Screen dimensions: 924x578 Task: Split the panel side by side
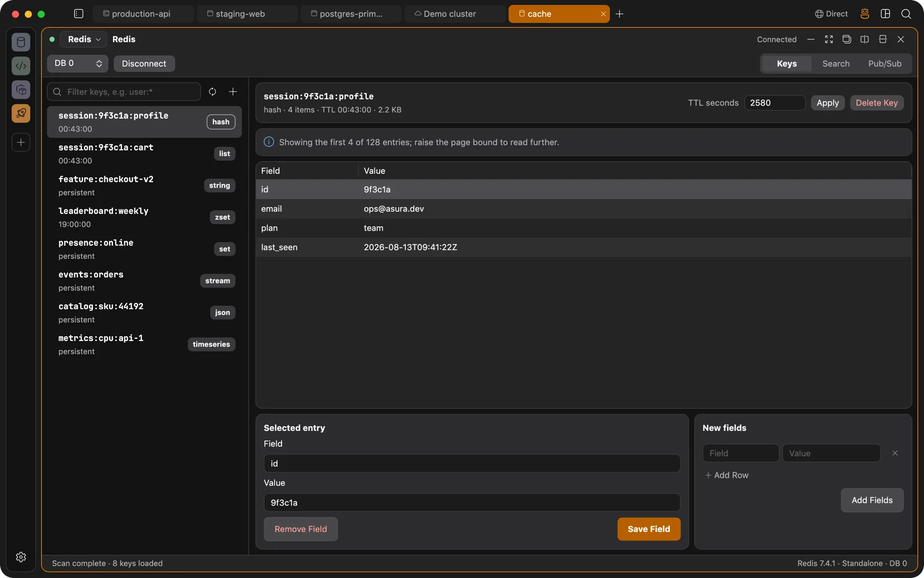pyautogui.click(x=865, y=39)
